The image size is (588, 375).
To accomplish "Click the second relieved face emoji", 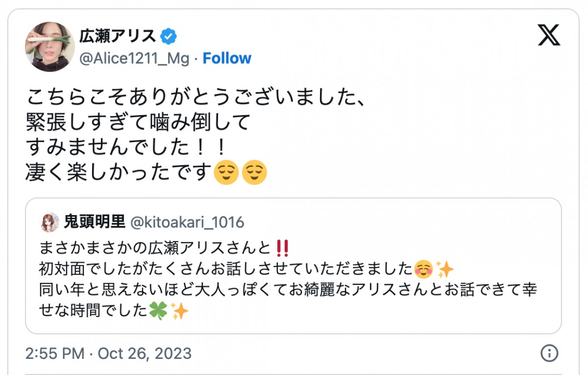I will click(254, 172).
